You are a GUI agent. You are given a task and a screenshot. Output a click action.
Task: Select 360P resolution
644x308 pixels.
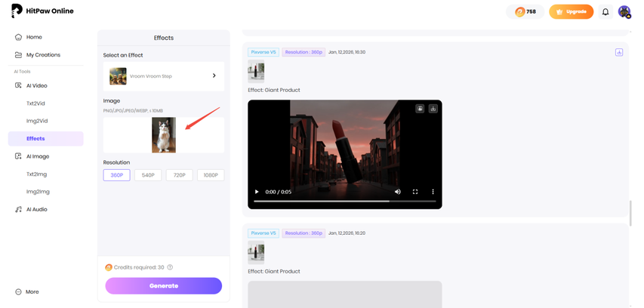[x=117, y=175]
